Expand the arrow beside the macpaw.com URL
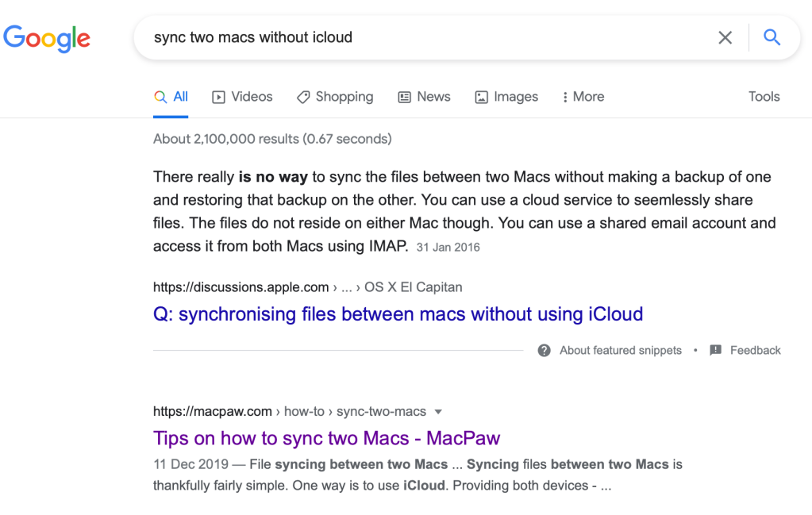 pyautogui.click(x=438, y=412)
